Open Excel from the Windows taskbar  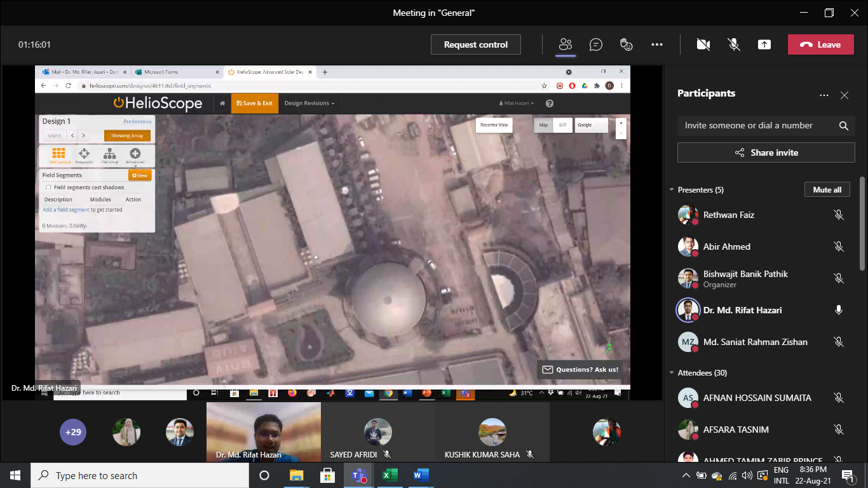pyautogui.click(x=390, y=475)
